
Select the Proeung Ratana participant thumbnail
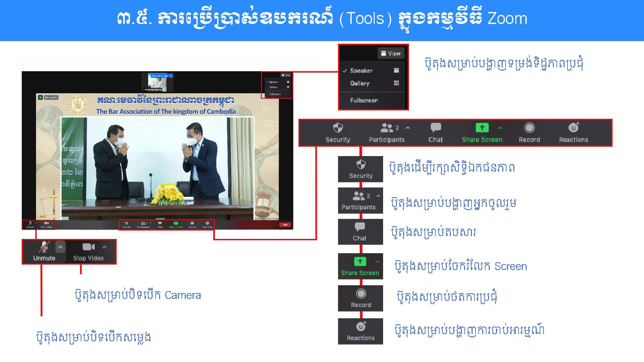158,82
